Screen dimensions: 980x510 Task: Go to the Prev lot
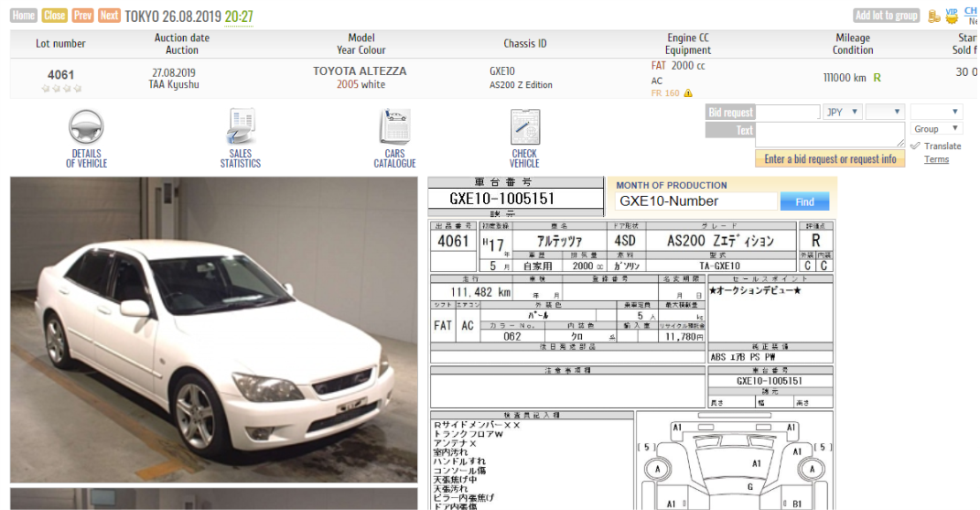pos(82,16)
